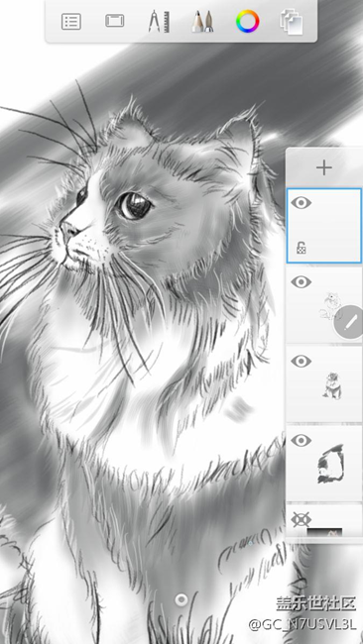Tap the circular puck at canvas bottom
Screen dimensions: 363x644
[x=181, y=600]
